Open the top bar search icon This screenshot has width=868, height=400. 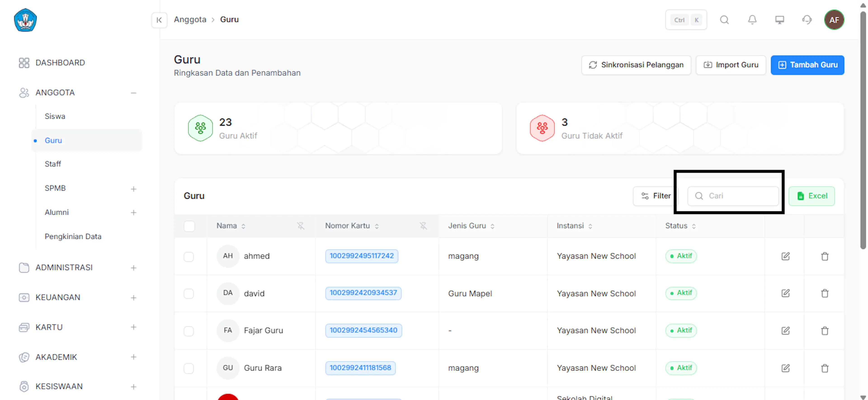pos(724,20)
